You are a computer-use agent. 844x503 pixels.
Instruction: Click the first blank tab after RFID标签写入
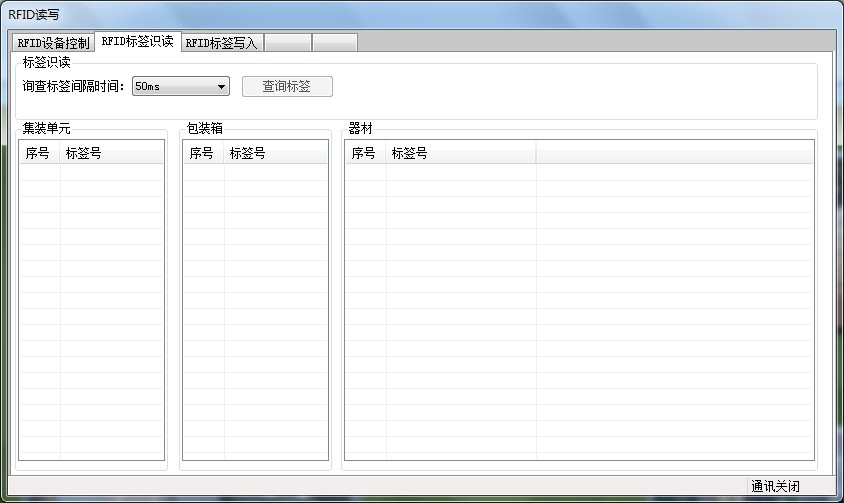[x=288, y=43]
